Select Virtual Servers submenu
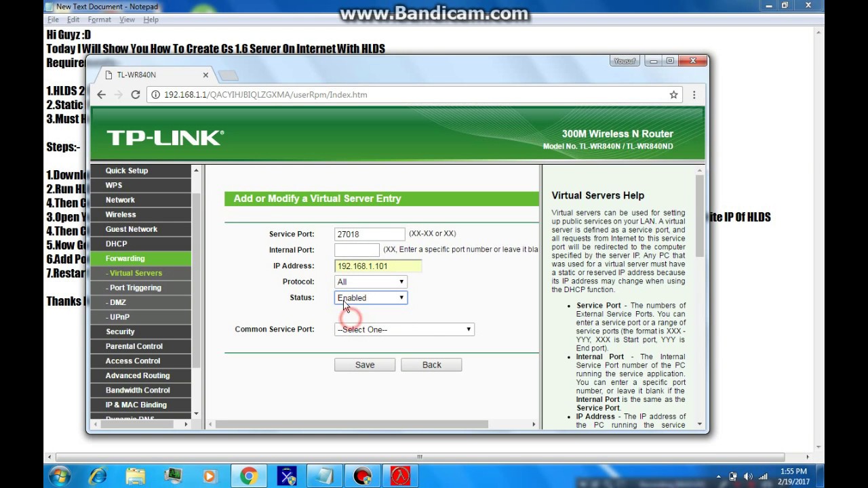 [141, 273]
